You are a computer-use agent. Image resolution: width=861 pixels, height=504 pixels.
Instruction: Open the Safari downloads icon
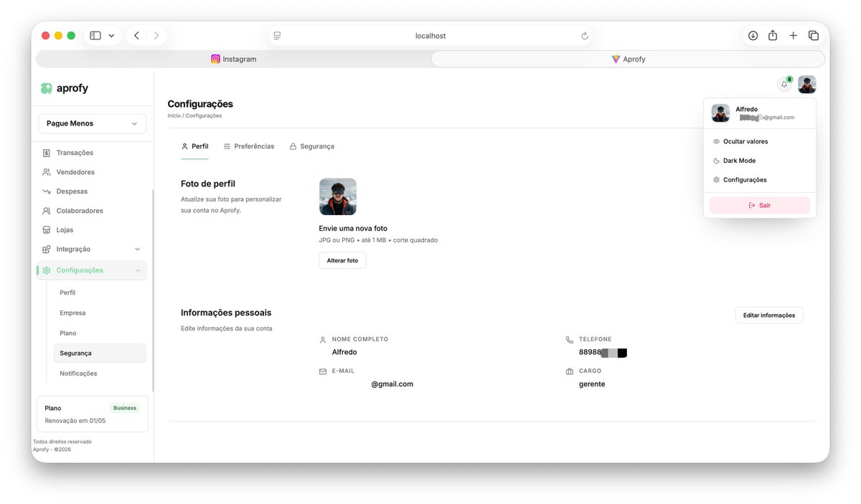(x=753, y=35)
